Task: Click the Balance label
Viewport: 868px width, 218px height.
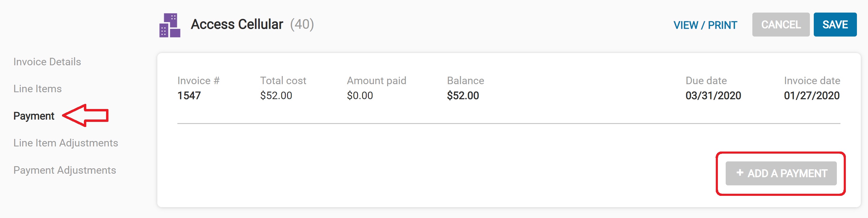Action: click(465, 81)
